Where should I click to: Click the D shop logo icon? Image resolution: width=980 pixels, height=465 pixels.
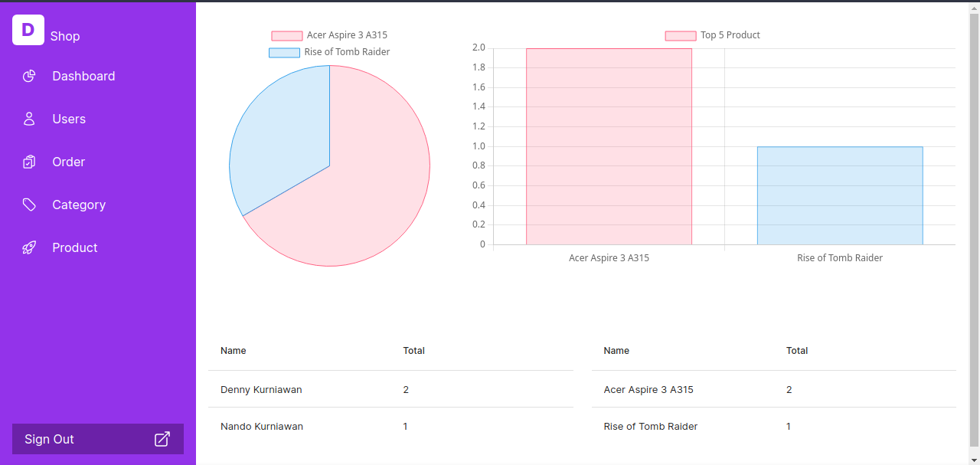click(28, 30)
